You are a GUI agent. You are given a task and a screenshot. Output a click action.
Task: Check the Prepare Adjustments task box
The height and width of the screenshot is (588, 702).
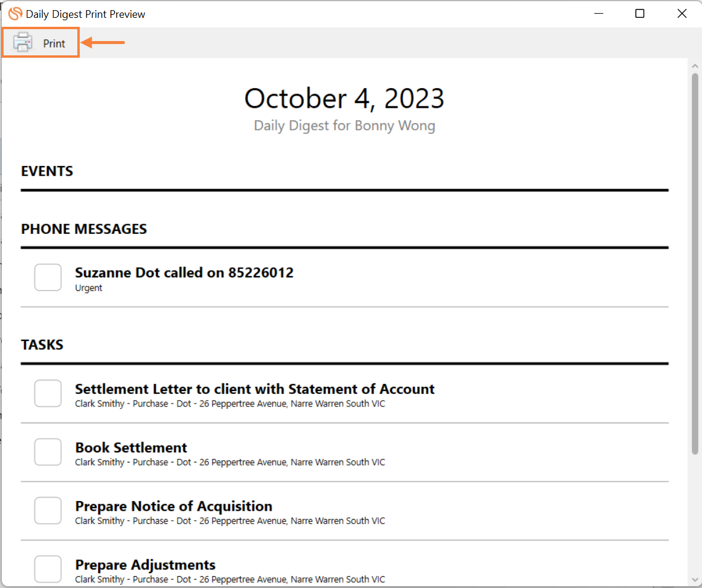tap(48, 569)
